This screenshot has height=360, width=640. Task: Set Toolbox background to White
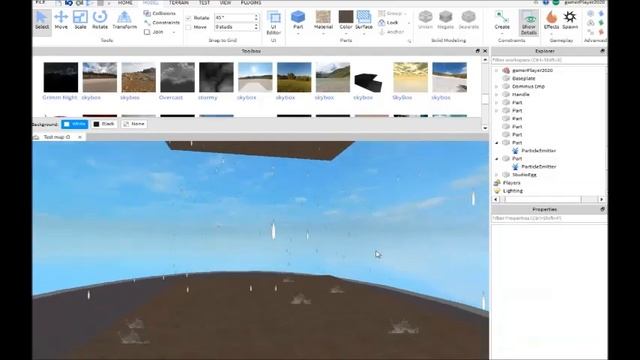[75, 124]
